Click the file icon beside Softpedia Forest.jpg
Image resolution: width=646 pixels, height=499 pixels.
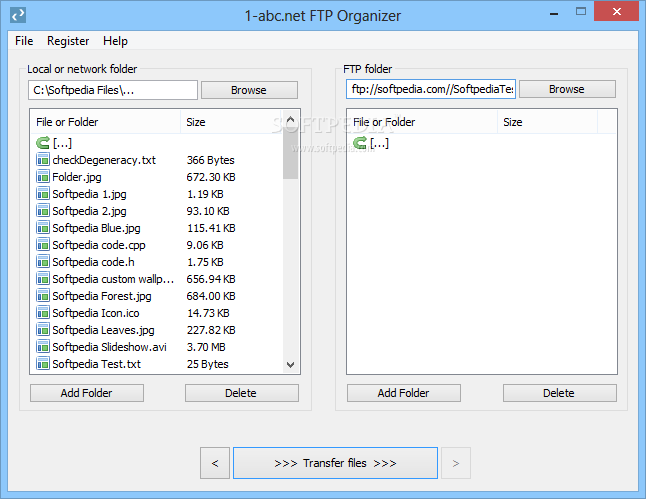[43, 296]
